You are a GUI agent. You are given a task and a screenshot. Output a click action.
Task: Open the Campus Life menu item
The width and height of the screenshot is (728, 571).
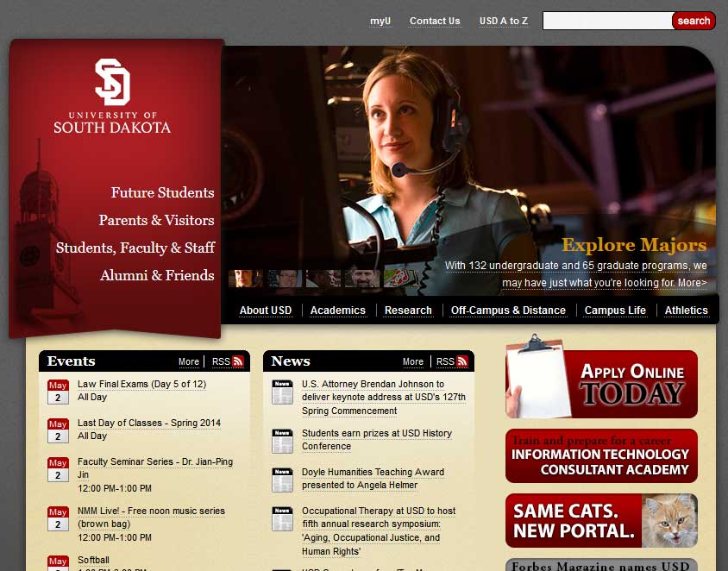point(615,311)
